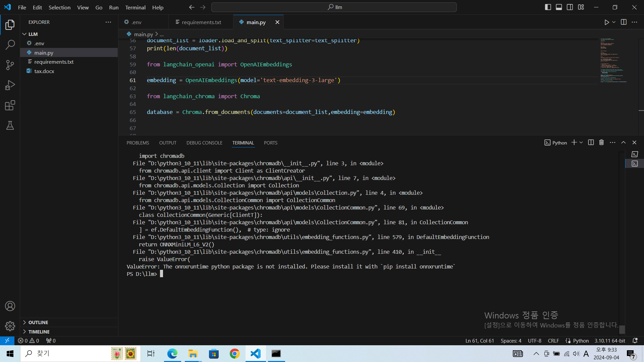This screenshot has width=644, height=362.
Task: Change encoding via UTF-8 status item
Action: click(534, 341)
